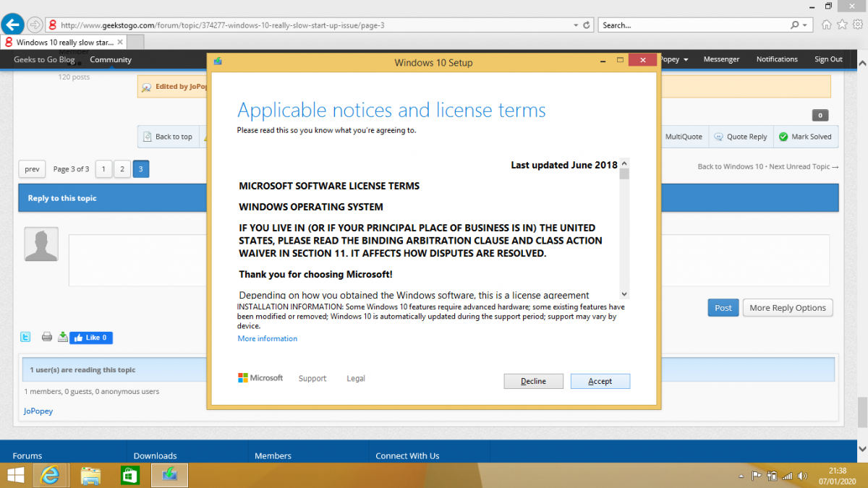The width and height of the screenshot is (868, 488).
Task: Open the More information link in setup
Action: coord(268,338)
